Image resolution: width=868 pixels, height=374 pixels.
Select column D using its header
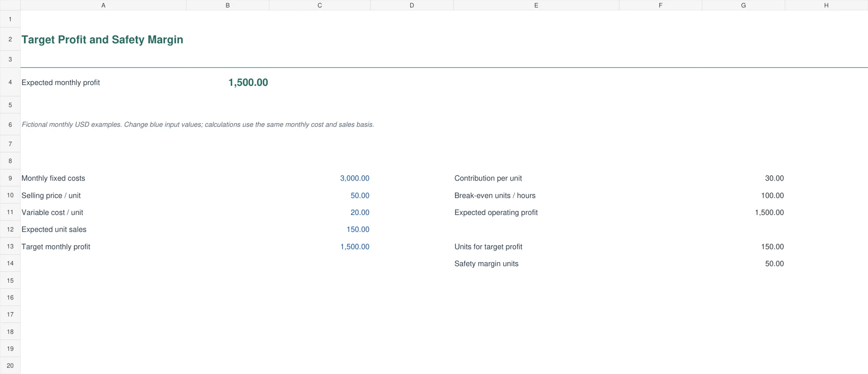coord(412,5)
